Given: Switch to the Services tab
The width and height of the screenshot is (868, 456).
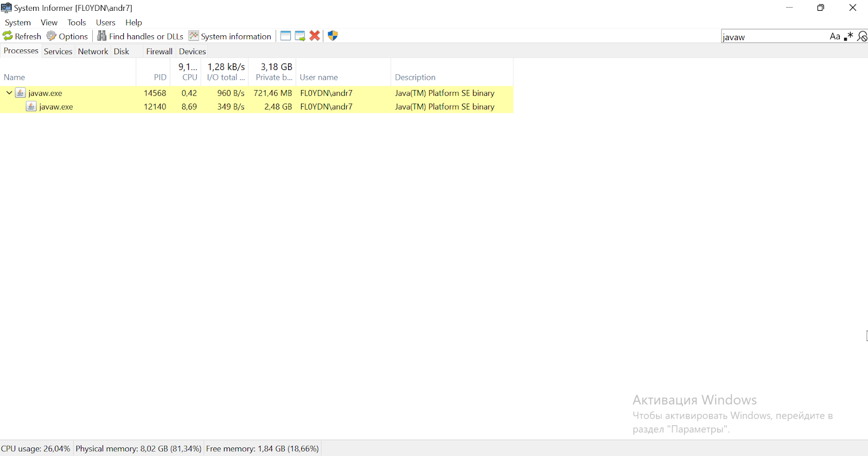Looking at the screenshot, I should [58, 52].
